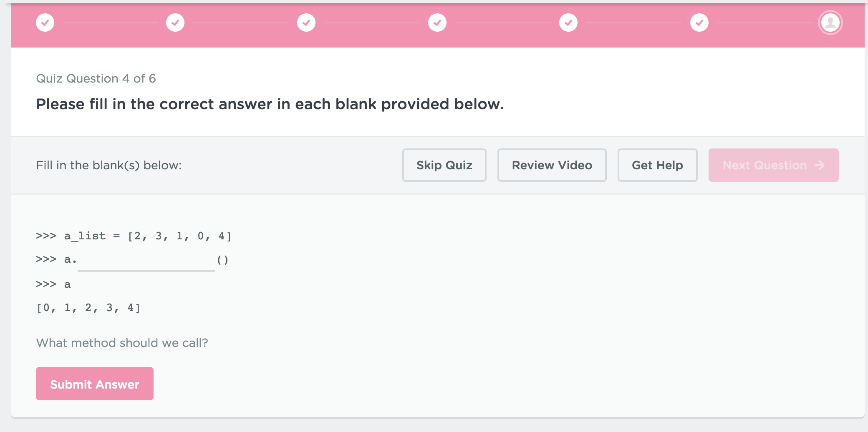Screen dimensions: 868x432
Task: Click the fifth completed step checkmark
Action: pyautogui.click(x=568, y=23)
